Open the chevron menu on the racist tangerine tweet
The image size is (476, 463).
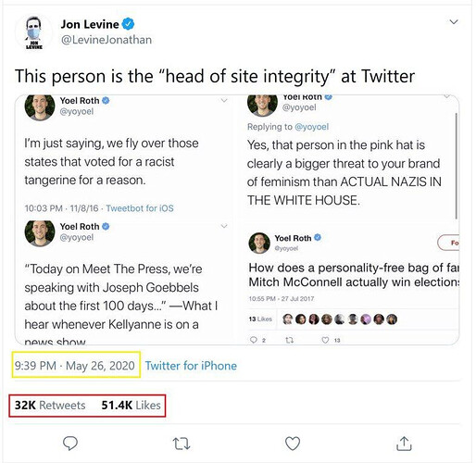[224, 100]
